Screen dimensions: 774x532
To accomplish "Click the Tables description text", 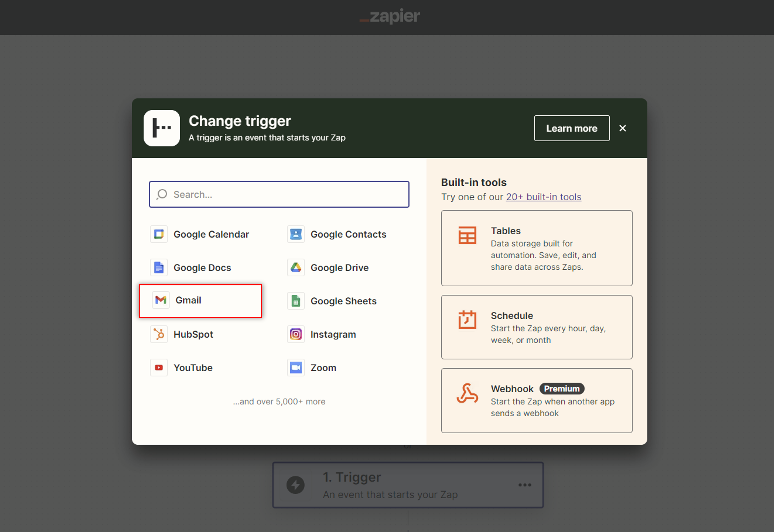I will click(543, 255).
